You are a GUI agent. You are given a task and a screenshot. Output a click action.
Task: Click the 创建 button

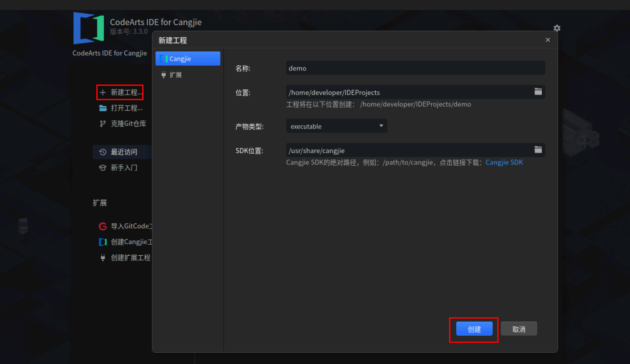pos(474,329)
